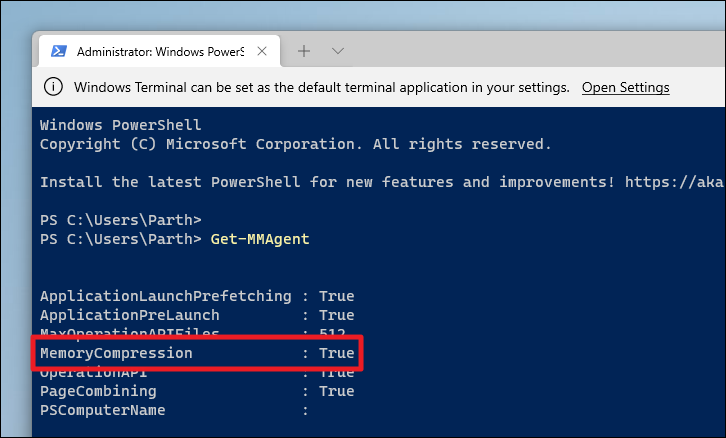Click the Get-MMAgent command text
Viewport: 726px width, 438px height.
[259, 239]
